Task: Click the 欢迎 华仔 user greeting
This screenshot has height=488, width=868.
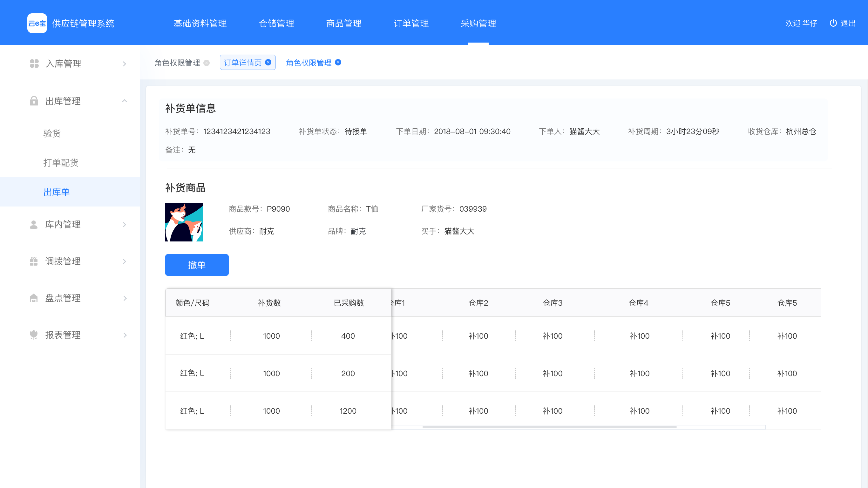Action: (x=801, y=23)
